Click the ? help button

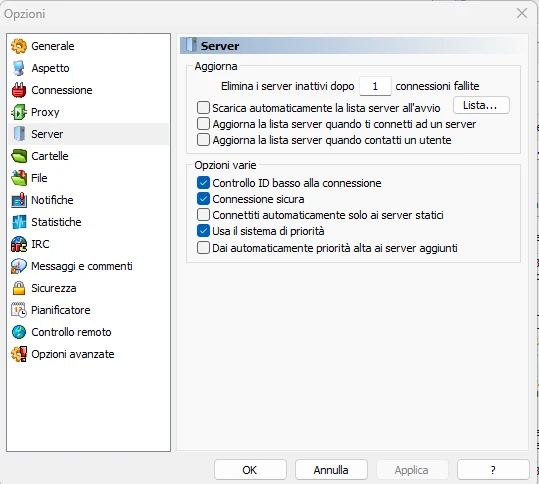click(x=493, y=470)
